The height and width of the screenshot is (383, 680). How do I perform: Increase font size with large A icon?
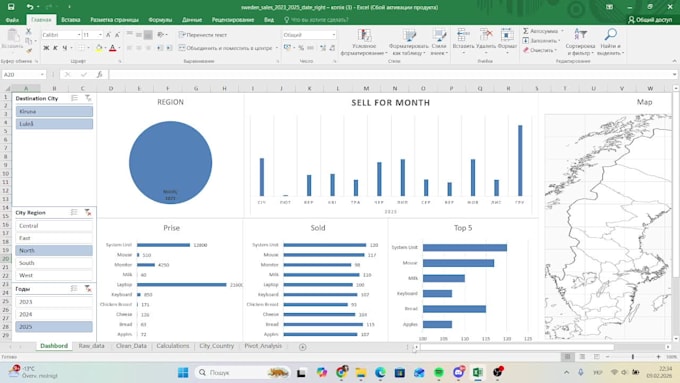tap(108, 35)
